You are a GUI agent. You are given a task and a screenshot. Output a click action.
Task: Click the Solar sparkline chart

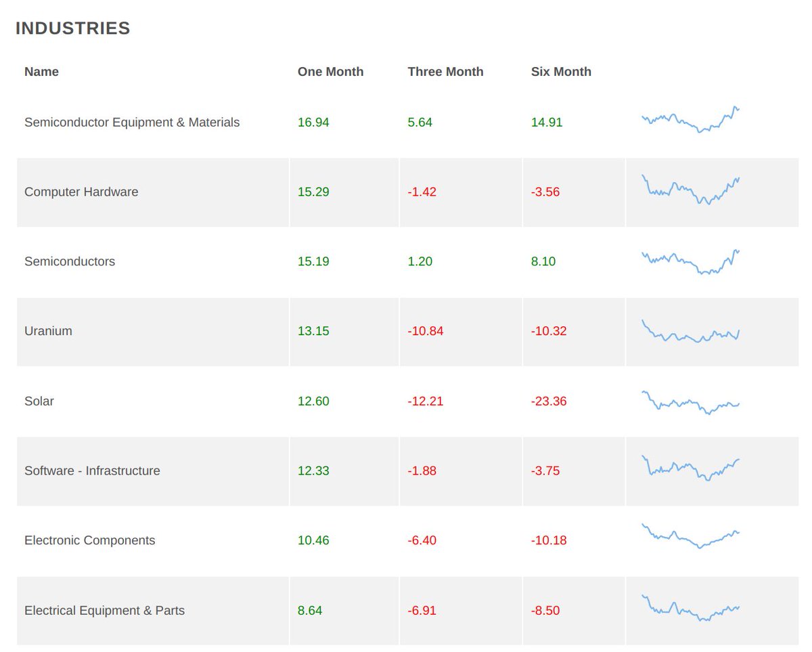(690, 401)
